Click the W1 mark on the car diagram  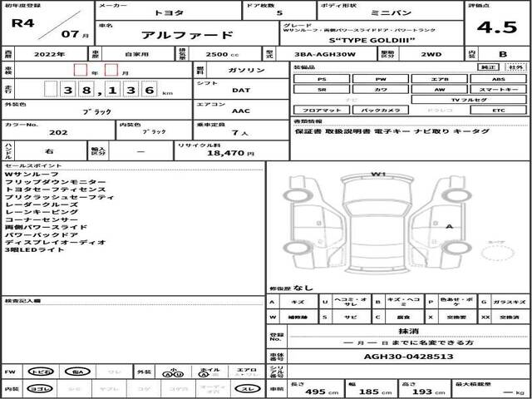point(378,175)
